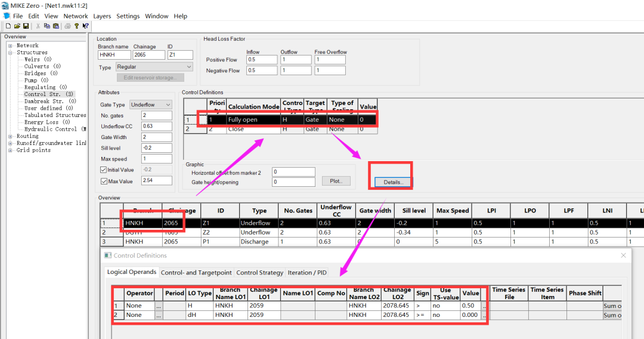
Task: Open the Layers menu
Action: coord(102,16)
